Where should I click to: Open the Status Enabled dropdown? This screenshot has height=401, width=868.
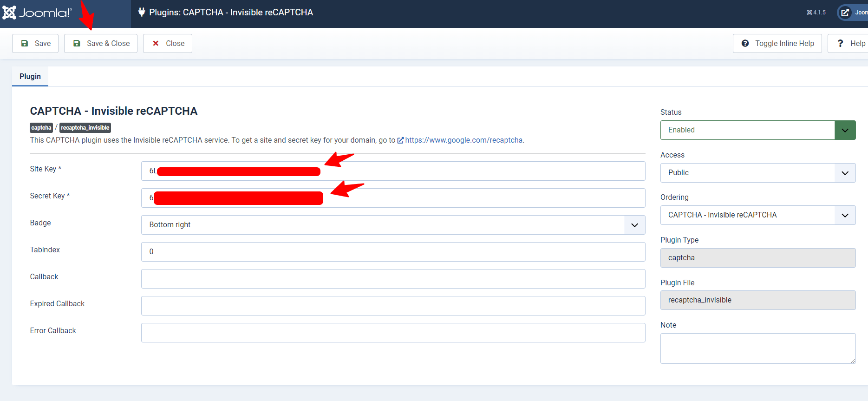tap(758, 130)
